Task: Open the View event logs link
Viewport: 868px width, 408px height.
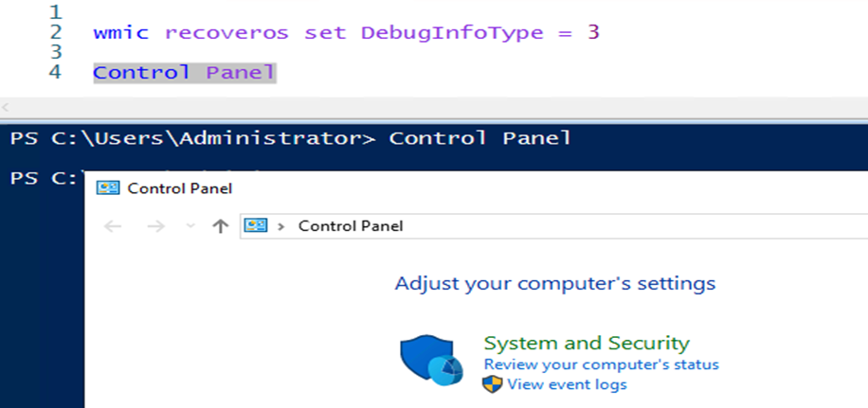Action: pyautogui.click(x=567, y=384)
